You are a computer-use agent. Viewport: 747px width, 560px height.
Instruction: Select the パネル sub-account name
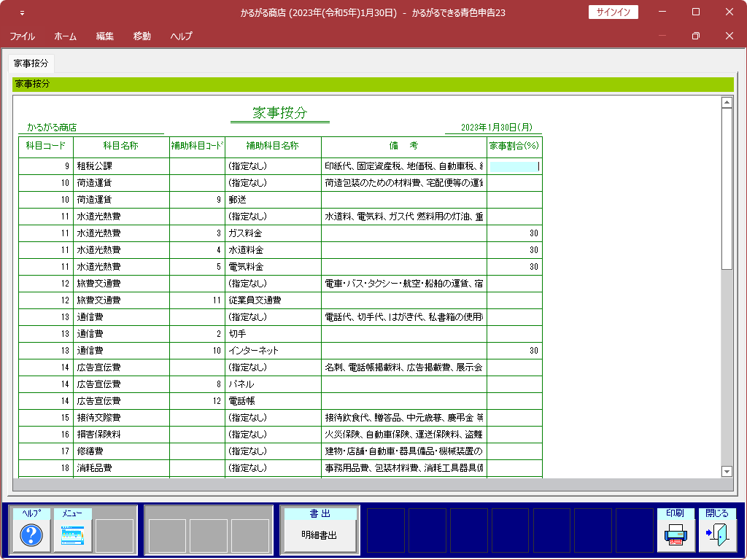[x=241, y=384]
